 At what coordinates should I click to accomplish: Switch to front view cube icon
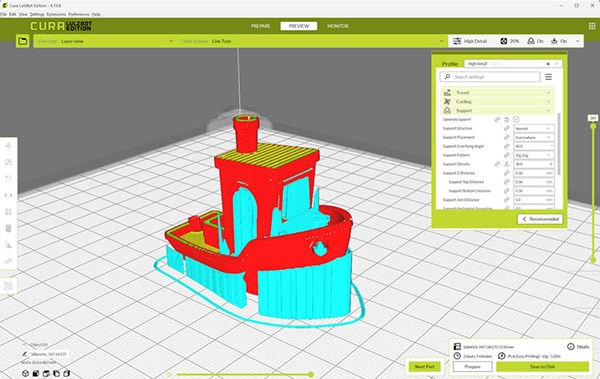pyautogui.click(x=36, y=373)
